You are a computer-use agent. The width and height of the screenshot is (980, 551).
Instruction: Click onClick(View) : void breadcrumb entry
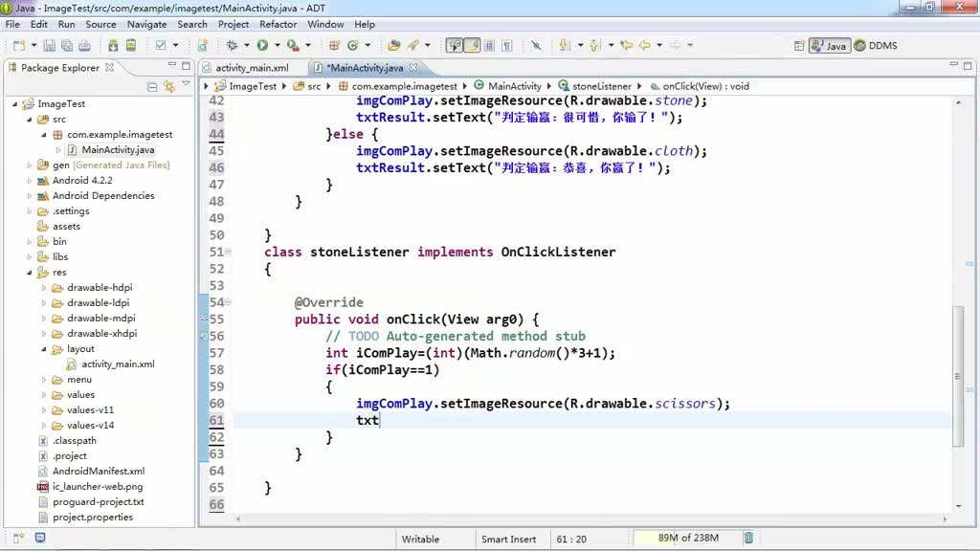(x=705, y=86)
